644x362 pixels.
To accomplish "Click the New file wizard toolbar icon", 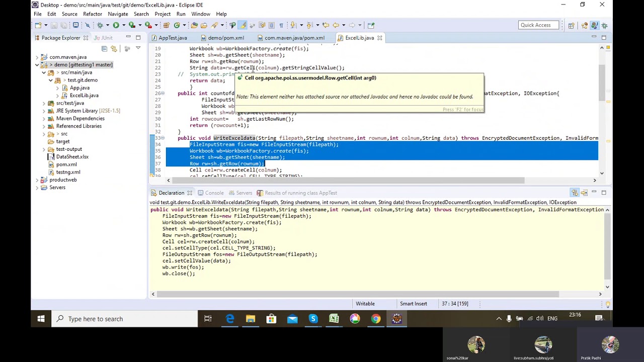I will click(38, 25).
